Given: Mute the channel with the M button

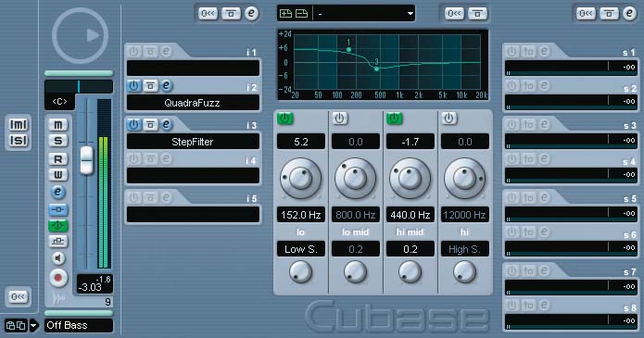Looking at the screenshot, I should pyautogui.click(x=57, y=124).
